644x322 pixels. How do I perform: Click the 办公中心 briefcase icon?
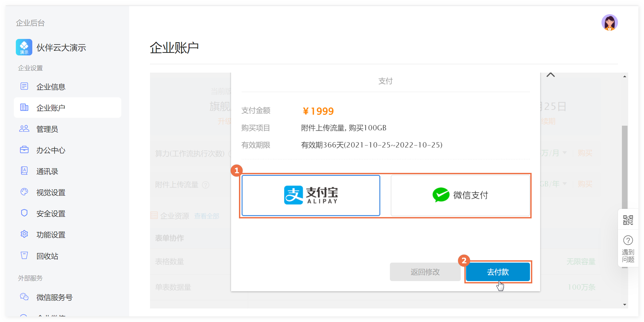tap(24, 150)
